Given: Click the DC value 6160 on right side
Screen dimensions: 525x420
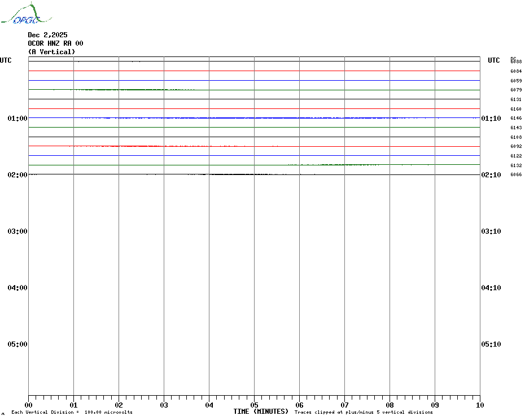Looking at the screenshot, I should click(x=515, y=109).
